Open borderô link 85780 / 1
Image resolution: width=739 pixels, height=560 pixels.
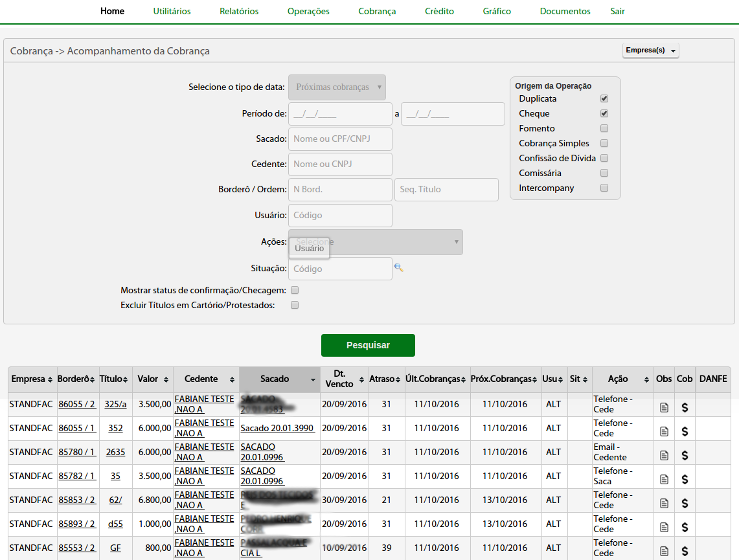[77, 452]
